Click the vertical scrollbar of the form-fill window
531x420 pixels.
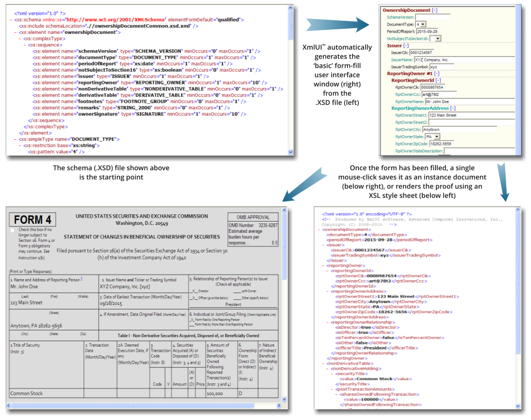(x=519, y=80)
